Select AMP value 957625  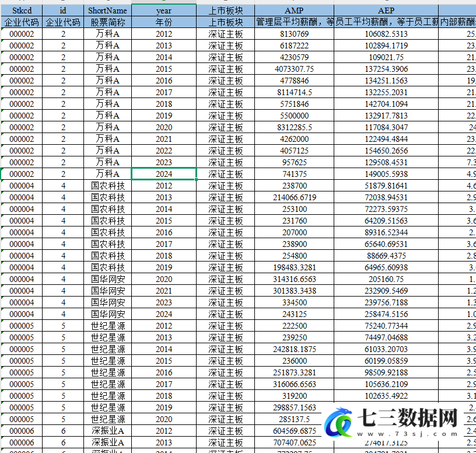pyautogui.click(x=294, y=162)
